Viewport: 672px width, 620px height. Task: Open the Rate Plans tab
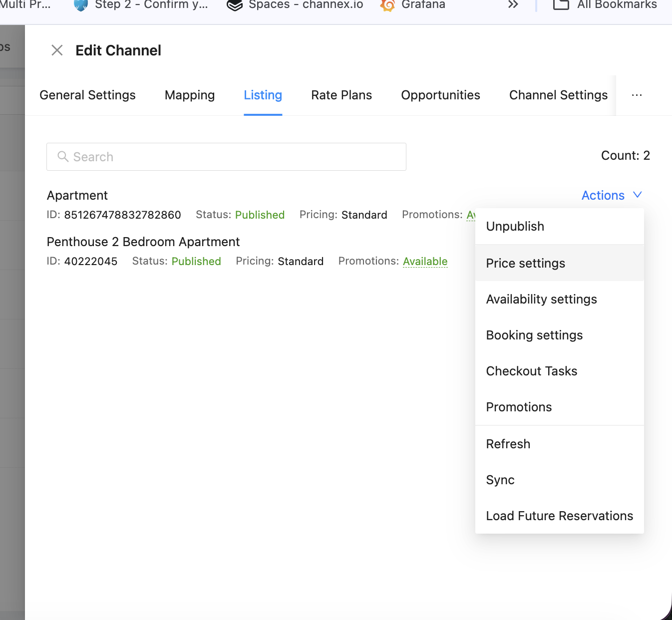pyautogui.click(x=341, y=95)
